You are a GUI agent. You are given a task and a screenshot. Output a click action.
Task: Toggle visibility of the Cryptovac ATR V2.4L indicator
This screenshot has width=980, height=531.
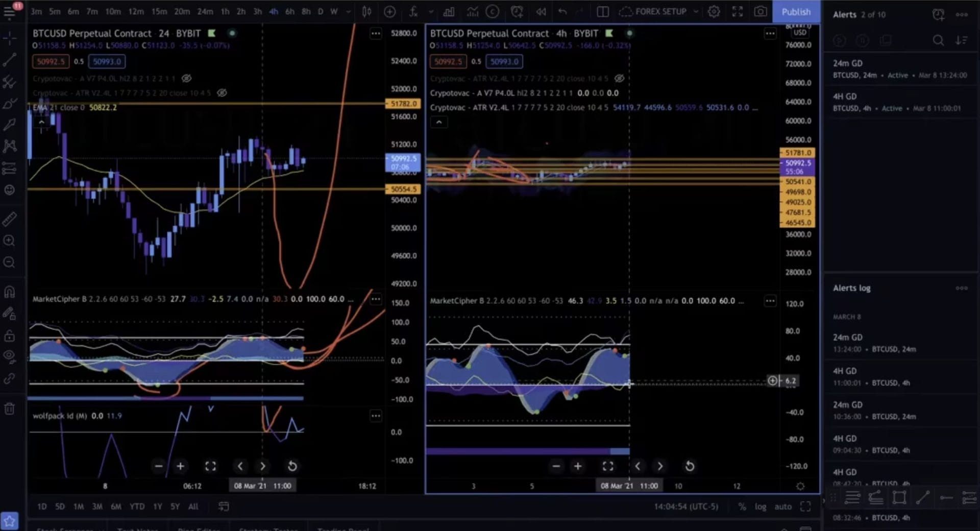(222, 93)
